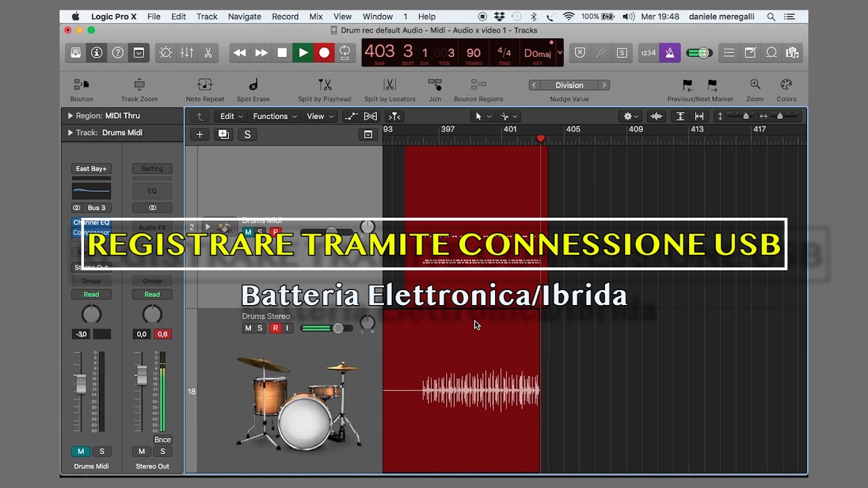This screenshot has height=488, width=868.
Task: Click nudge value left arrow
Action: coord(534,85)
